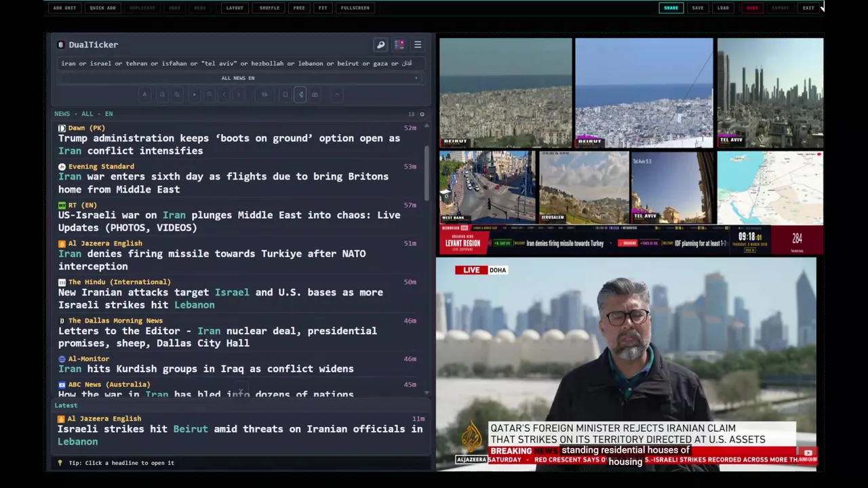Go to previous headline with left chevron
868x488 pixels.
(x=224, y=95)
